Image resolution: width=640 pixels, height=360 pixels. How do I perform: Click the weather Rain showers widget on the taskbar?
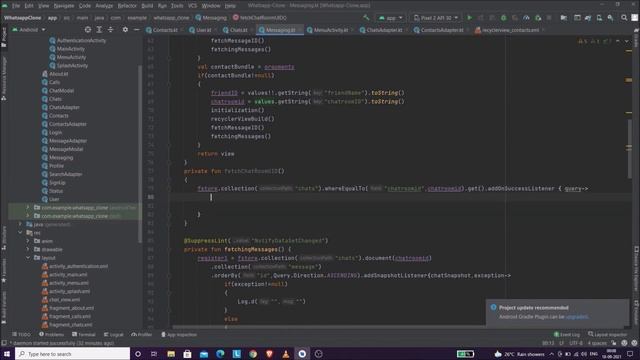[519, 354]
